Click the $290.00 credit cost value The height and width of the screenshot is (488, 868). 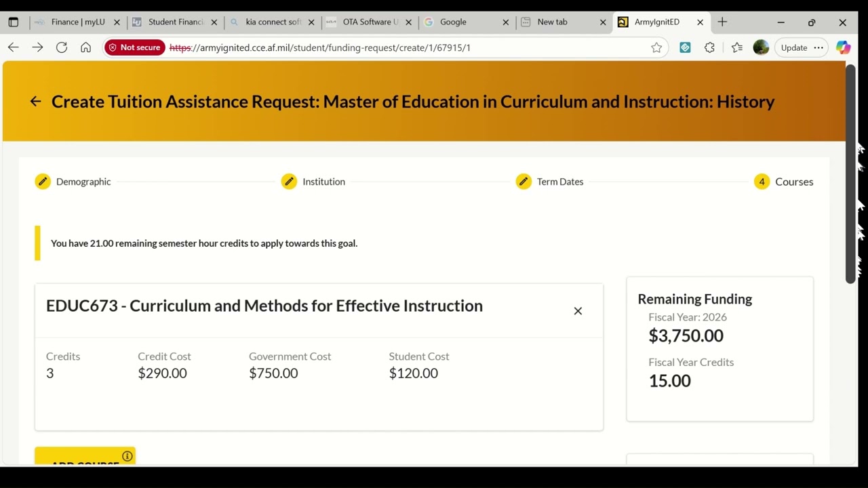coord(162,373)
